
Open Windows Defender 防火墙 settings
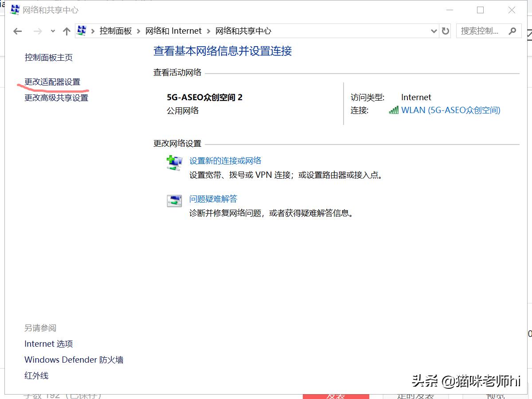[x=74, y=360]
